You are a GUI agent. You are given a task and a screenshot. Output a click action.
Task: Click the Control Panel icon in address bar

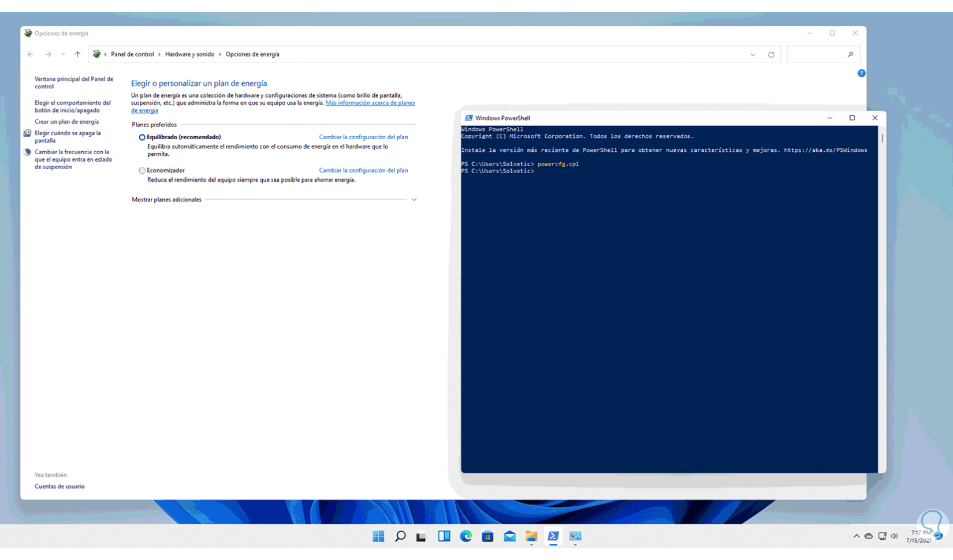(96, 54)
